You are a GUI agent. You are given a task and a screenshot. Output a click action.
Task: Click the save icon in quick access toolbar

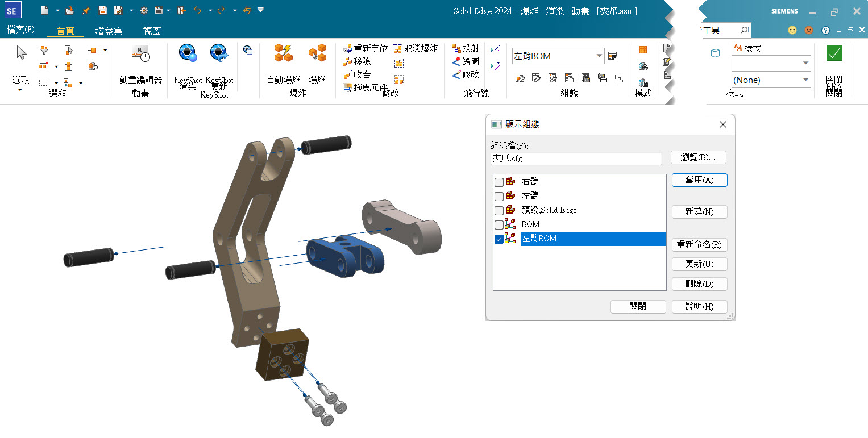(102, 10)
